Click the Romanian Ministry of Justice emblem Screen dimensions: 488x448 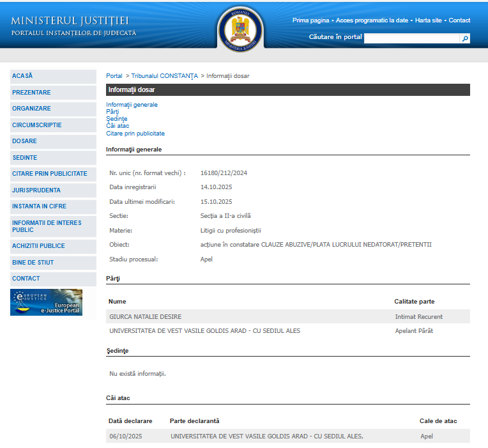pos(240,29)
